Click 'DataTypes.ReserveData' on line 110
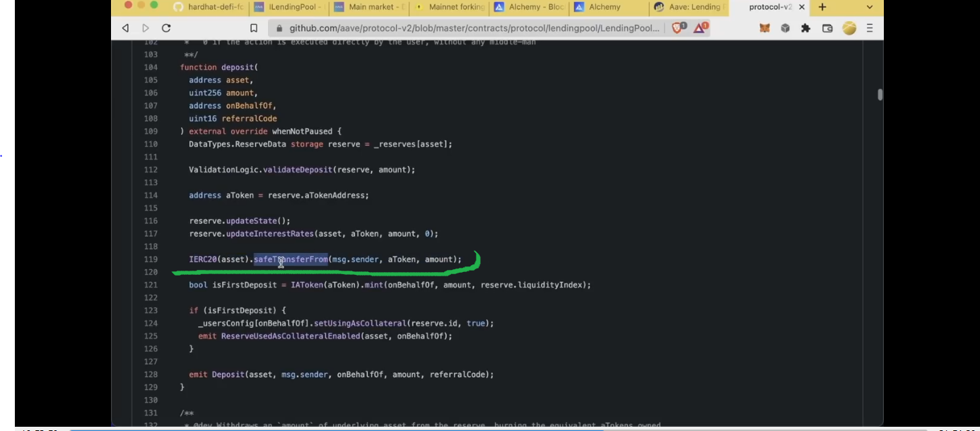Viewport: 980px width, 431px height. click(238, 144)
